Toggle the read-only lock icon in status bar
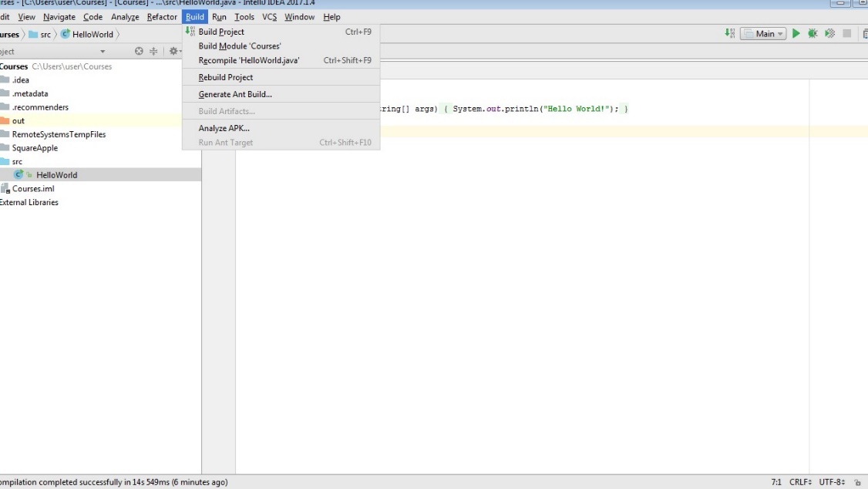 coord(856,482)
